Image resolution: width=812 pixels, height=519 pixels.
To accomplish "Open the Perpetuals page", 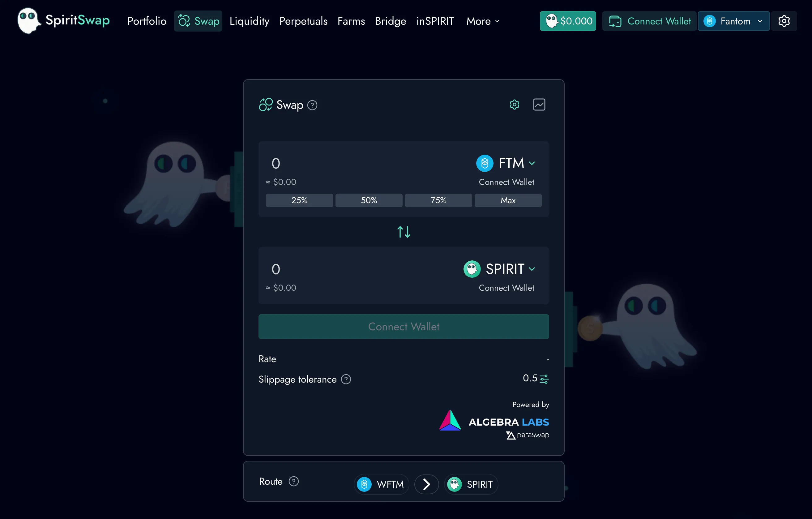I will click(303, 21).
